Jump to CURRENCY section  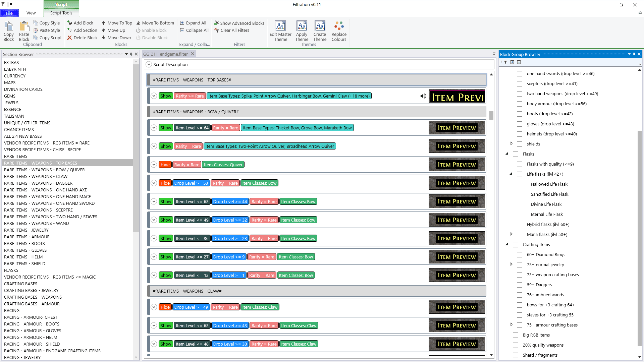coord(15,76)
